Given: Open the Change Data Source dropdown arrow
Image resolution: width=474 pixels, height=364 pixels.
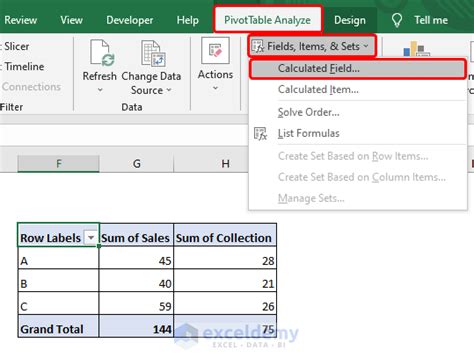Looking at the screenshot, I should coord(169,90).
